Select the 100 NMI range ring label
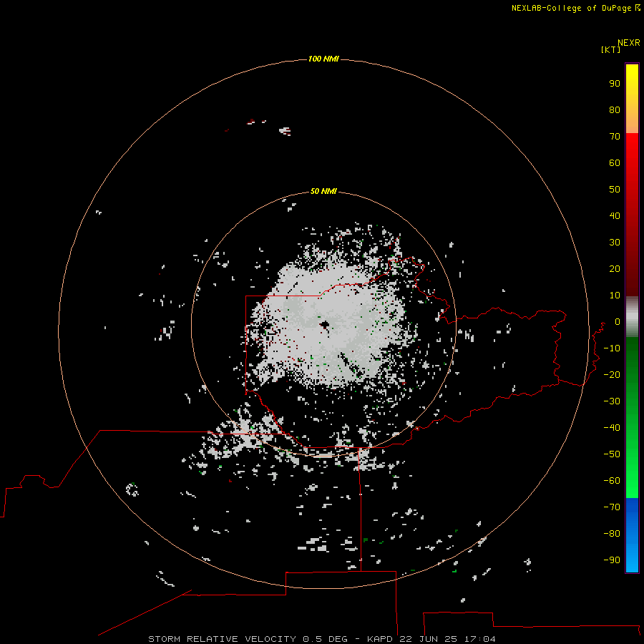Viewport: 644px width, 644px height. 323,59
